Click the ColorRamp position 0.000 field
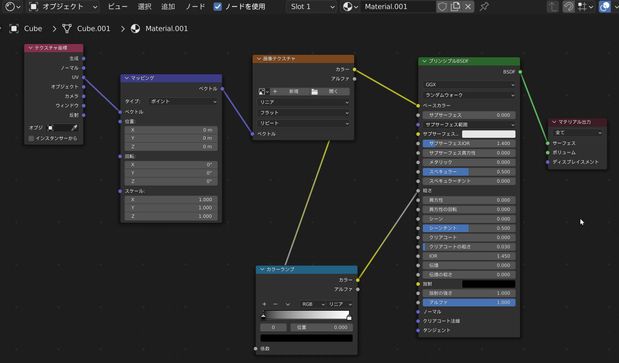Viewport: 619px width, 363px height. (x=321, y=327)
